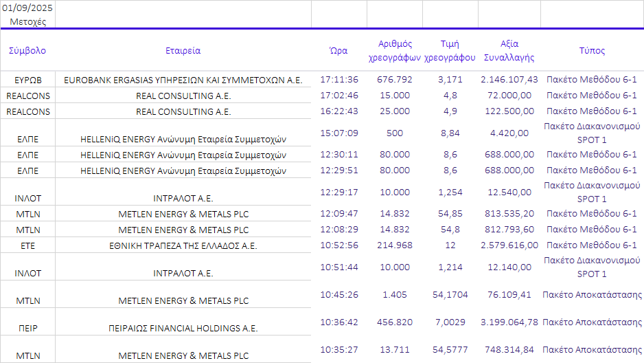Screen dimensions: 644x363
Task: Click value cell 122.500,00
Action: click(509, 111)
